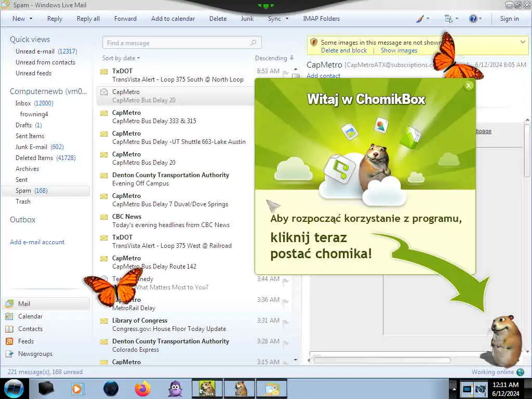Open the Contacts book icon
532x399 pixels.
(x=9, y=329)
